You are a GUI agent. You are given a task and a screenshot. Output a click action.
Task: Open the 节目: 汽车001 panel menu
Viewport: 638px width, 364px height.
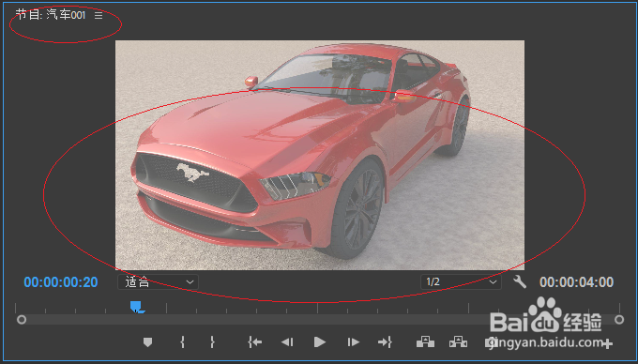[x=99, y=15]
